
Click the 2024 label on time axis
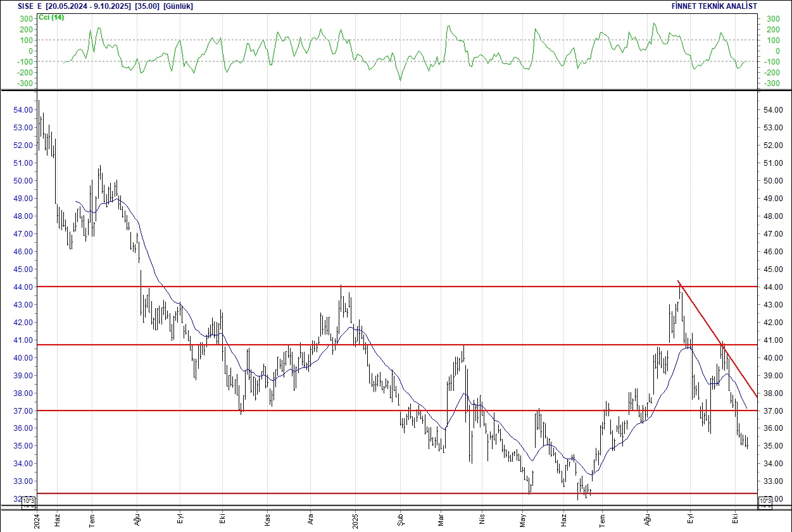37,520
